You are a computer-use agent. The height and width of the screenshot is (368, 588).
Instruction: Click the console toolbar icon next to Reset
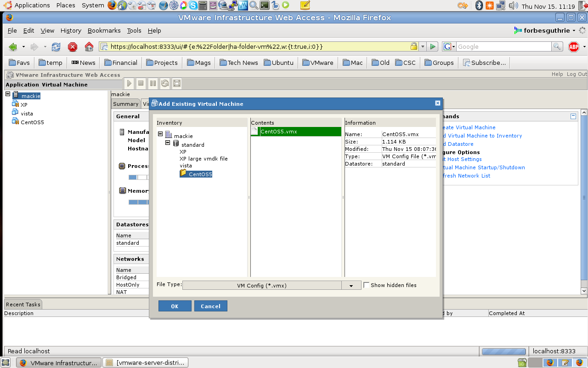[177, 83]
